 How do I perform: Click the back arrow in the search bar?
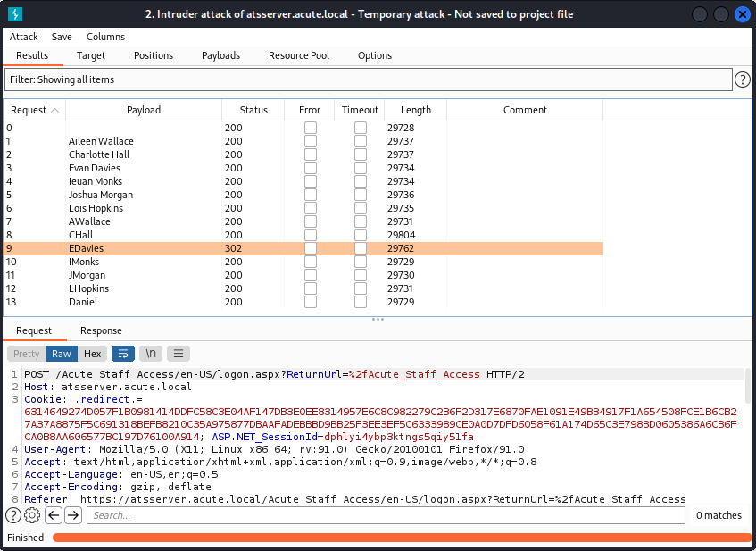tap(54, 515)
